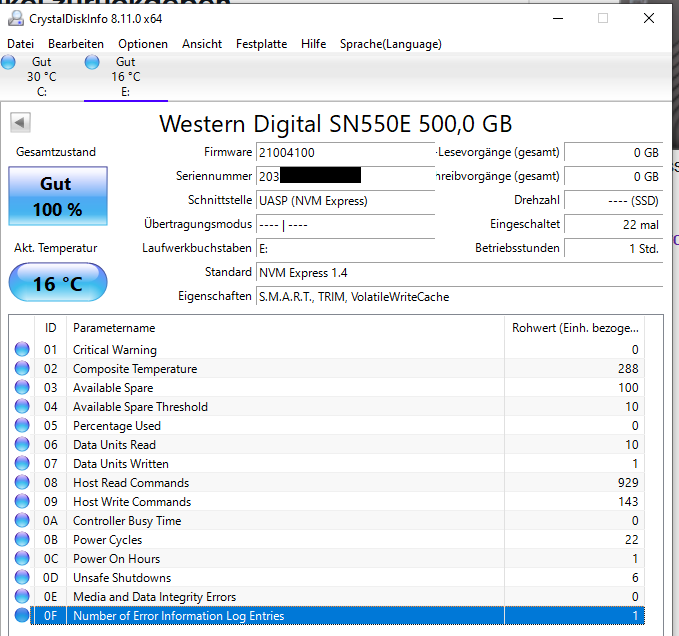
Task: Open the Bearbeiten menu
Action: click(x=76, y=44)
